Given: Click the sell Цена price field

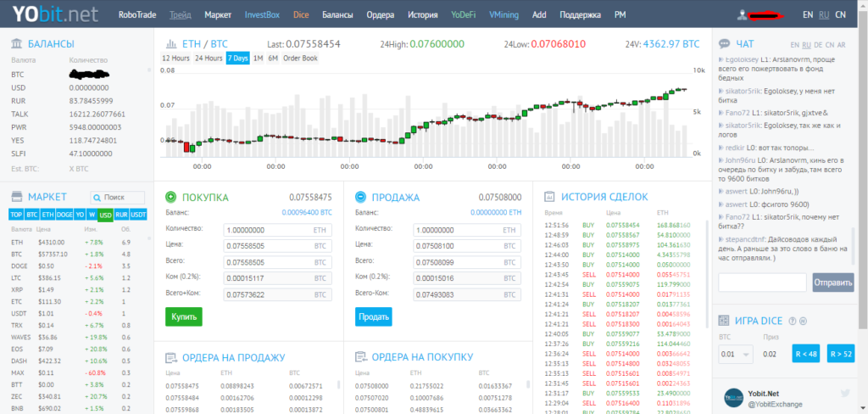Looking at the screenshot, I should pos(467,246).
